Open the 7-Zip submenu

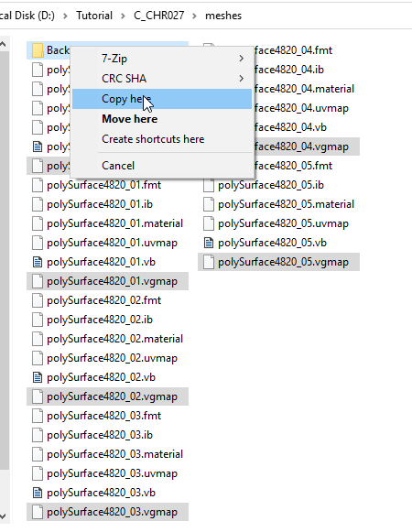pos(162,59)
